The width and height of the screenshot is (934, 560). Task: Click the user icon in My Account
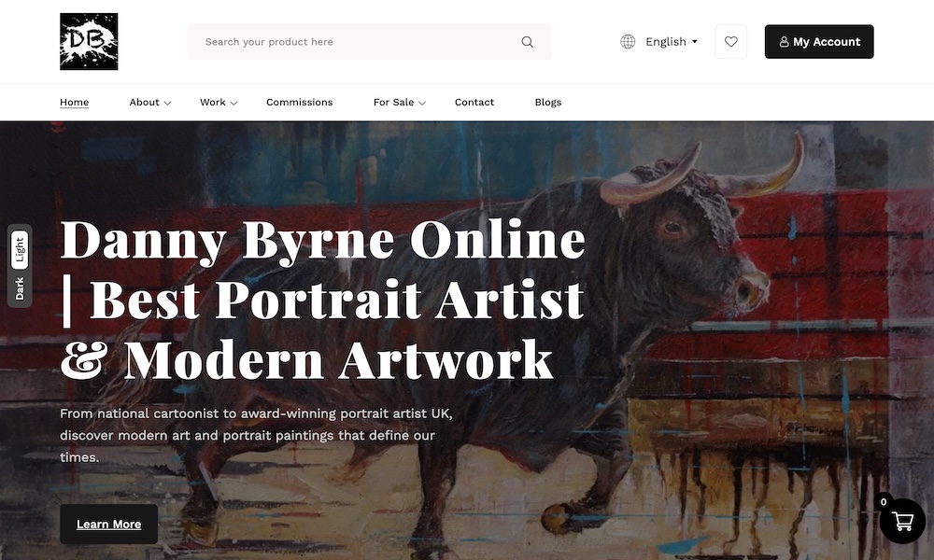coord(784,42)
